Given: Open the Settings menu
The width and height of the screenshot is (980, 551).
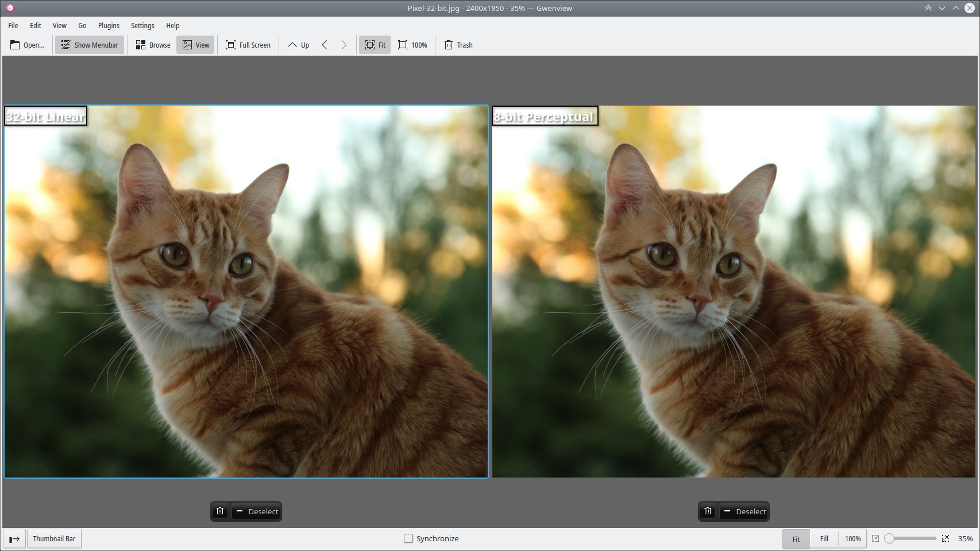Looking at the screenshot, I should [142, 25].
